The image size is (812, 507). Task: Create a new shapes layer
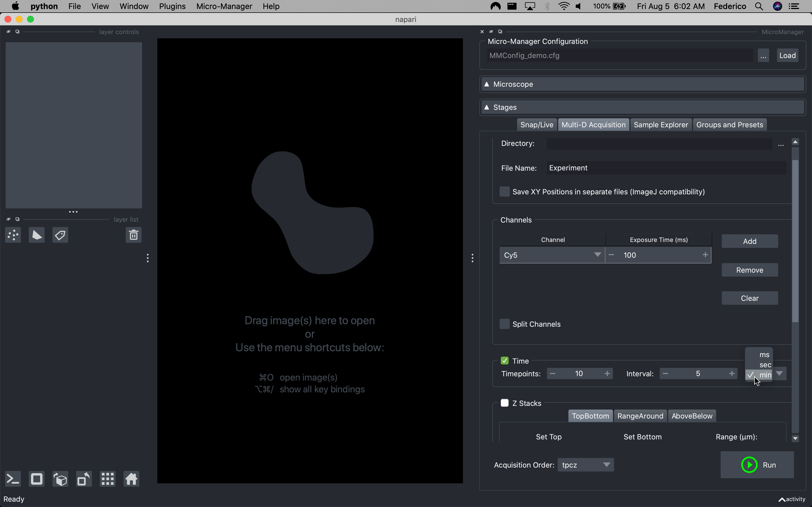tap(37, 235)
